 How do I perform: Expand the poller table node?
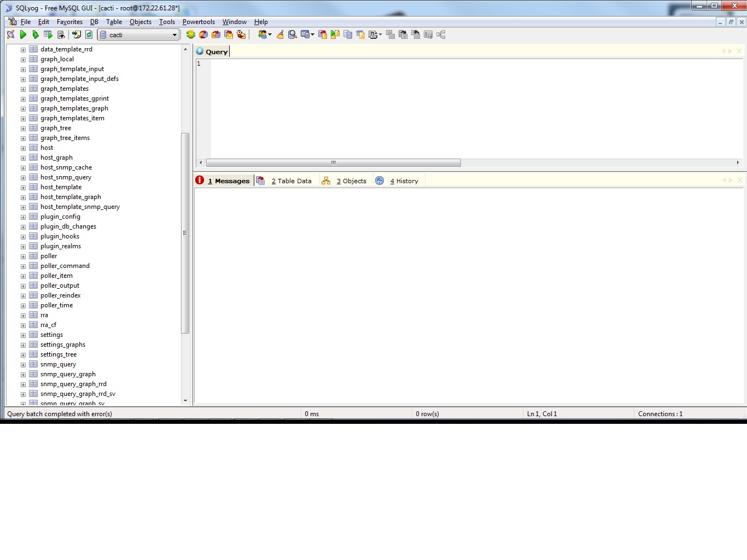23,256
